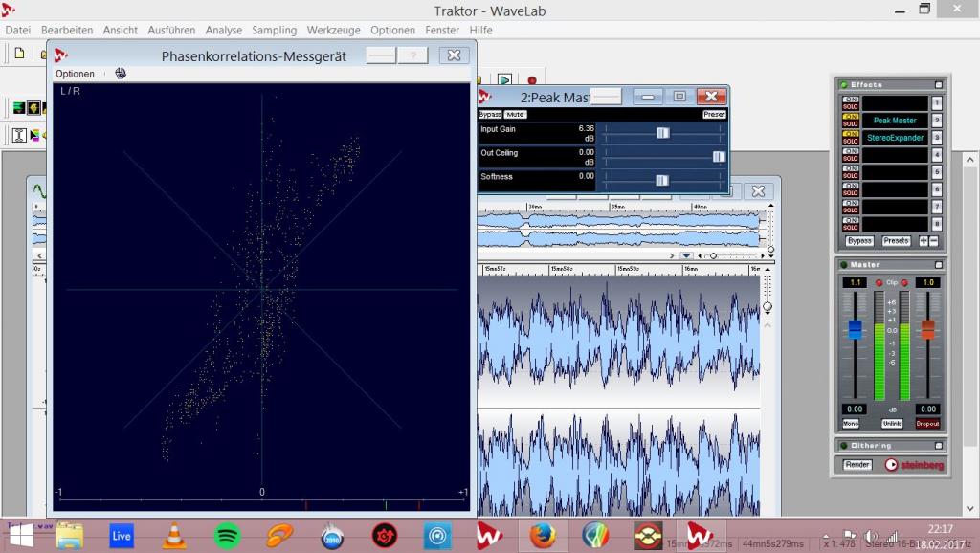980x553 pixels.
Task: Open the red gear app in taskbar
Action: click(385, 536)
